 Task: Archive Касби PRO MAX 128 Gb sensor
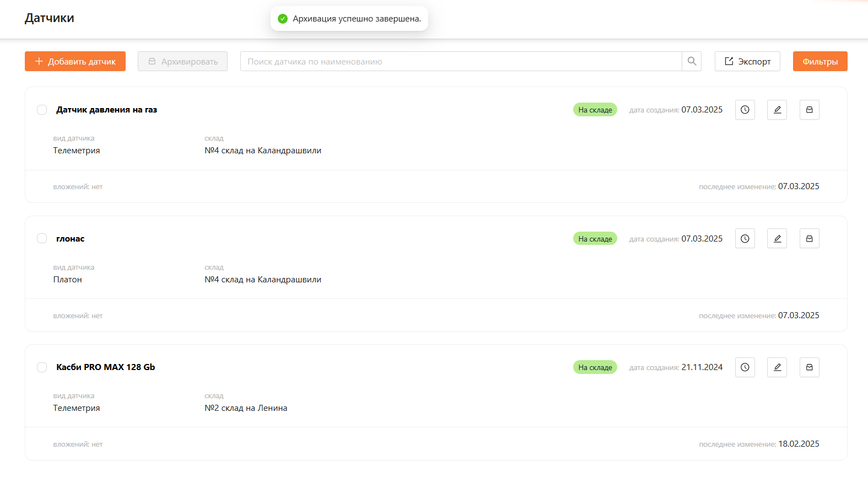coord(809,367)
